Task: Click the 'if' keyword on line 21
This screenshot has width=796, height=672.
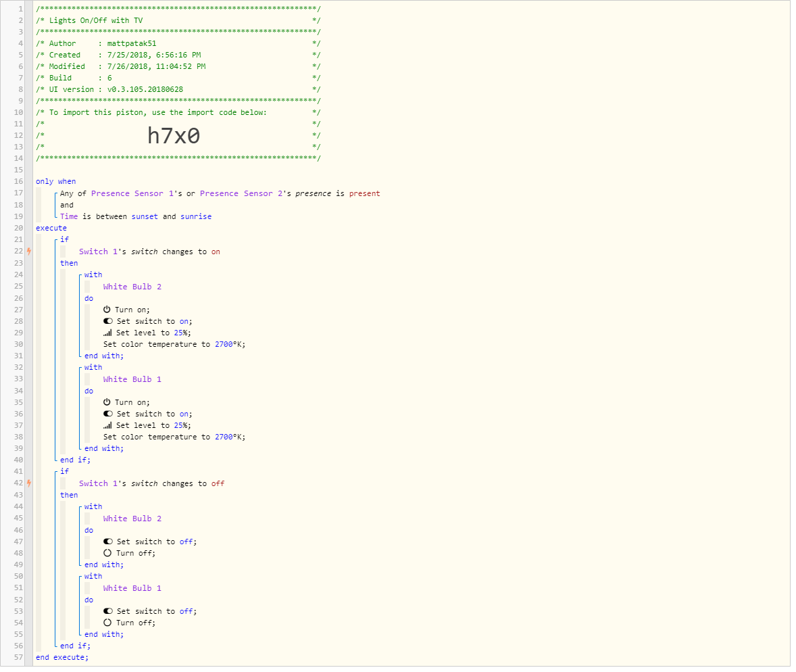Action: (x=64, y=239)
